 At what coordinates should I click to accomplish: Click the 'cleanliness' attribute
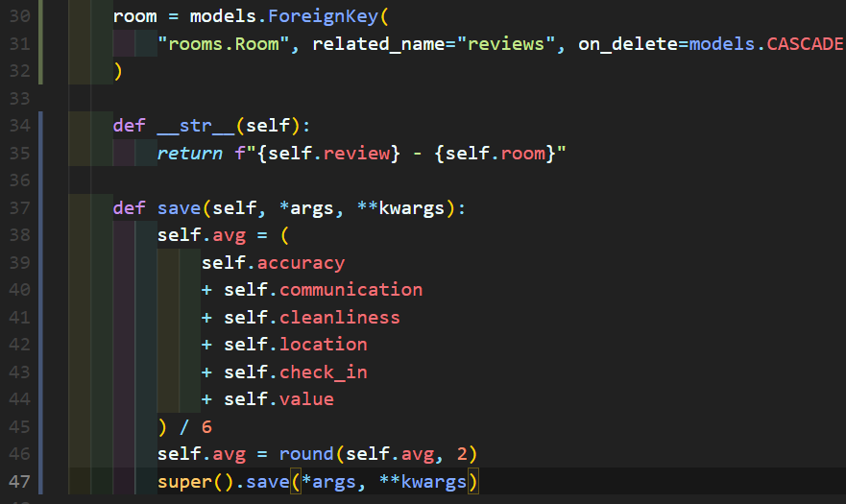tap(339, 318)
